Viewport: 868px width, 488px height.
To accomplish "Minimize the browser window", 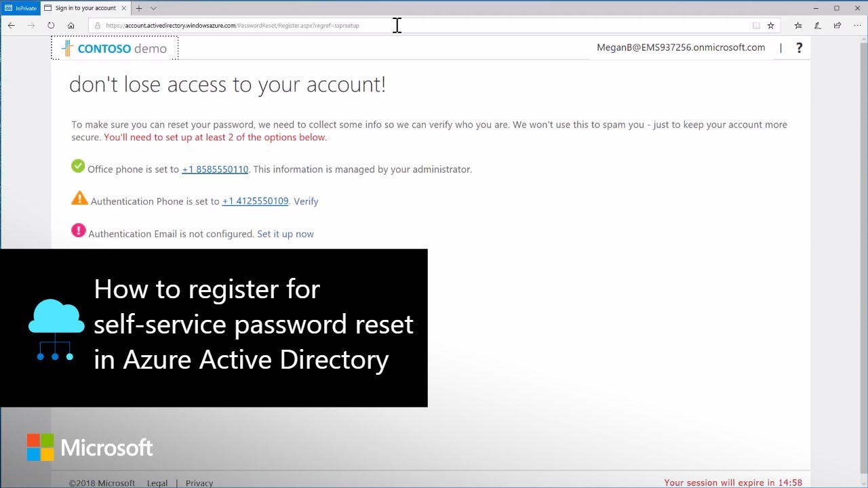I will pyautogui.click(x=817, y=8).
